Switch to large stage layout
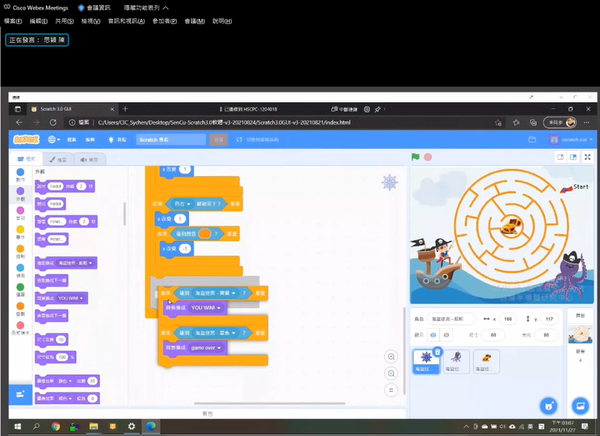Screen dimensions: 600x436 click(573, 157)
